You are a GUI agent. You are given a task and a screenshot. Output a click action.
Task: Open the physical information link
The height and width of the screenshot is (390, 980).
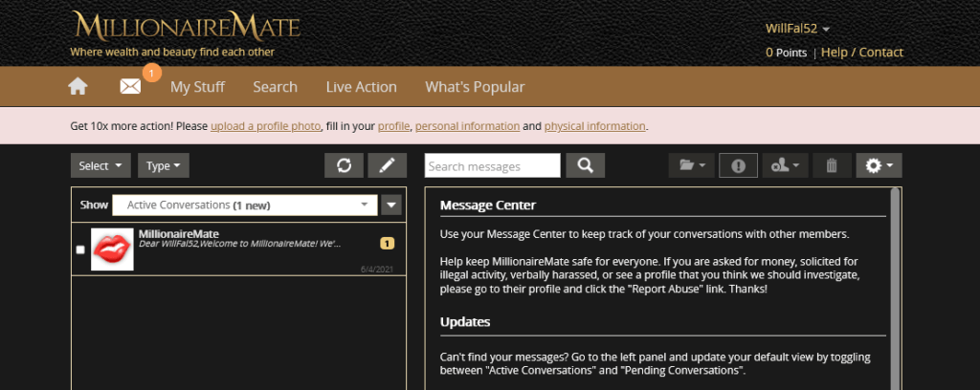pyautogui.click(x=594, y=126)
